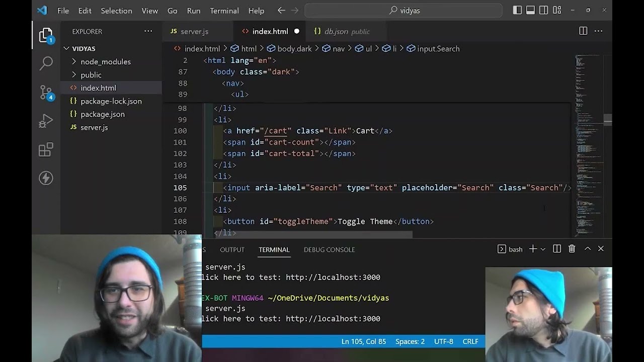Open the Edit menu
This screenshot has width=644, height=362.
point(85,11)
